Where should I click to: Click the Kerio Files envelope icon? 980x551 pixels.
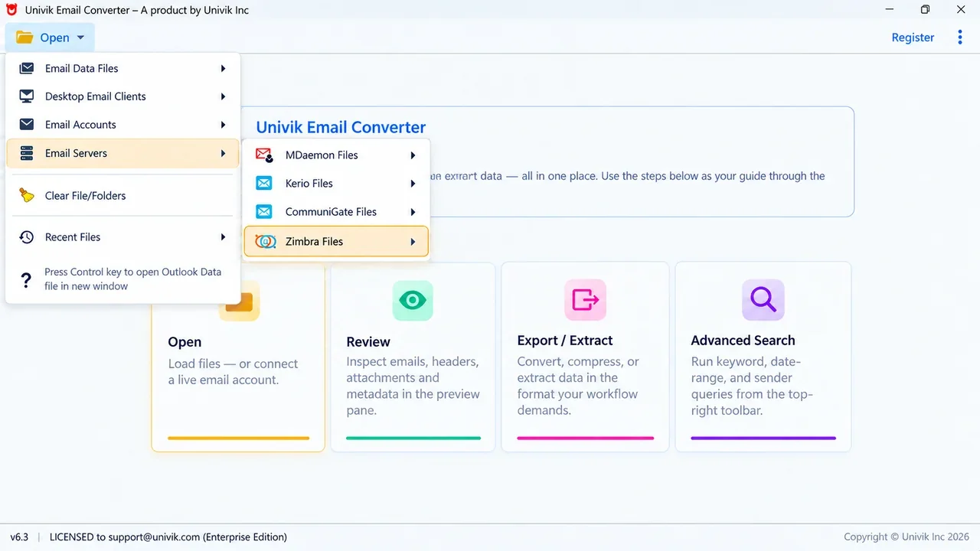(264, 184)
